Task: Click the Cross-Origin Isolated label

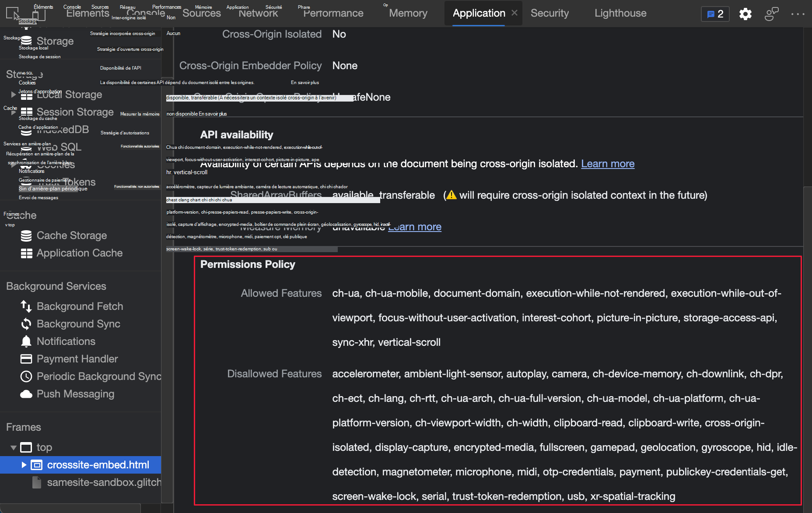Action: pos(272,34)
